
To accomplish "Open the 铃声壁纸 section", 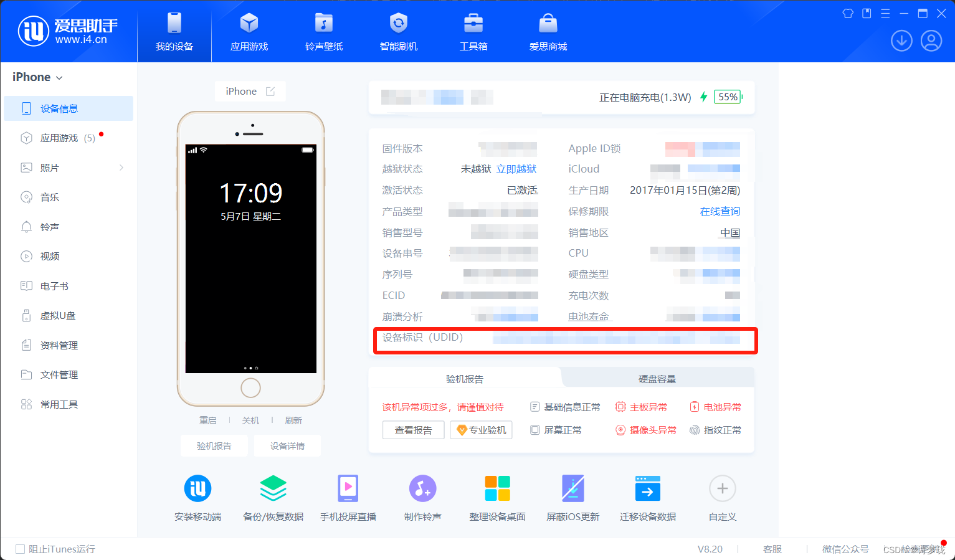I will pos(324,31).
